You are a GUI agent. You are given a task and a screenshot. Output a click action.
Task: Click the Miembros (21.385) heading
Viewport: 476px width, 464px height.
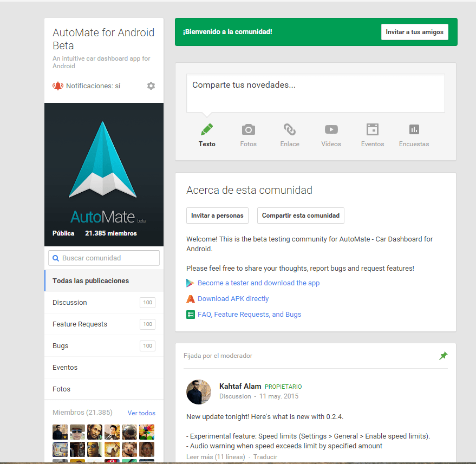(x=82, y=413)
